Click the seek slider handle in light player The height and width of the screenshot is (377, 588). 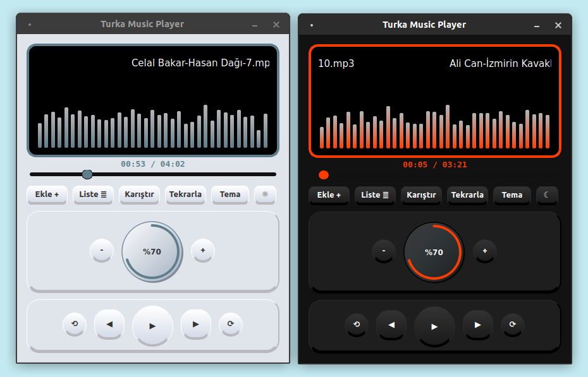coord(87,174)
